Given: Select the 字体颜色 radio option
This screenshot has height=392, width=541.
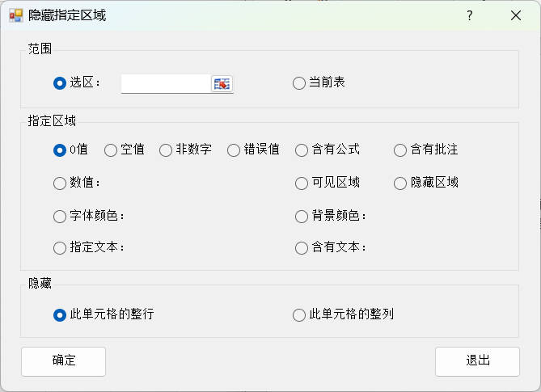Looking at the screenshot, I should [60, 216].
